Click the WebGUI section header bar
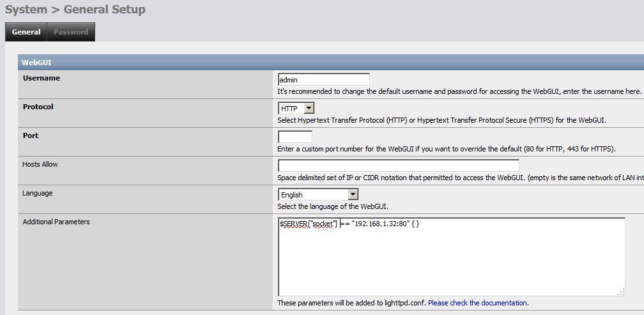Screen dimensions: 644x315 coord(319,63)
